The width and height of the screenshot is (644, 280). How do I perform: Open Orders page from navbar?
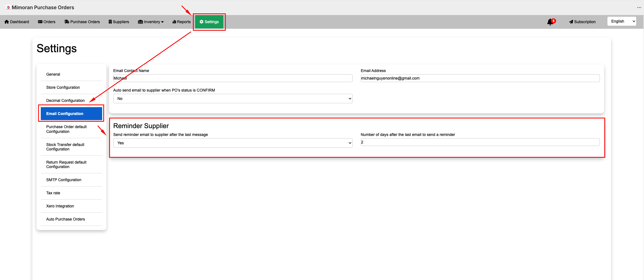click(47, 22)
